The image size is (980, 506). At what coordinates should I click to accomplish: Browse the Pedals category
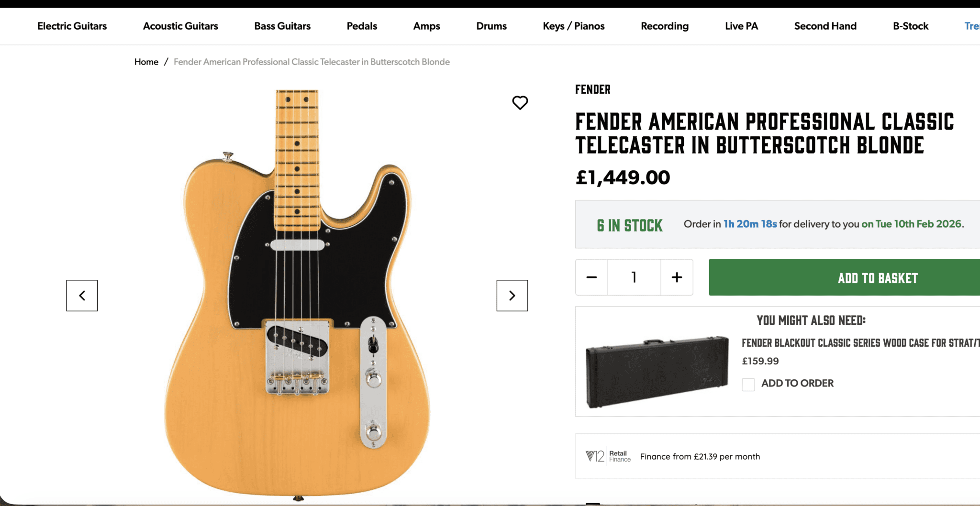362,26
